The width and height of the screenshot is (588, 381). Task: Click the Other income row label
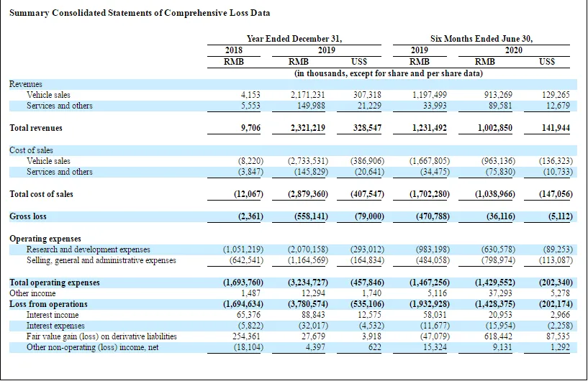coord(32,293)
